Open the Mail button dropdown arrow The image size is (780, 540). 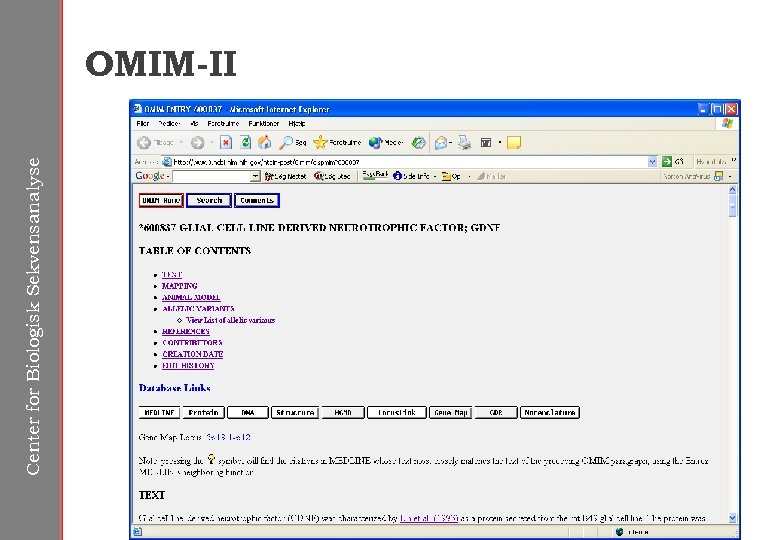[450, 143]
